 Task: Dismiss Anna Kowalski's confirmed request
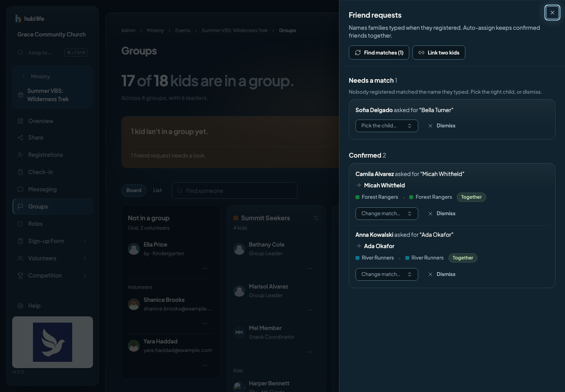pyautogui.click(x=442, y=274)
